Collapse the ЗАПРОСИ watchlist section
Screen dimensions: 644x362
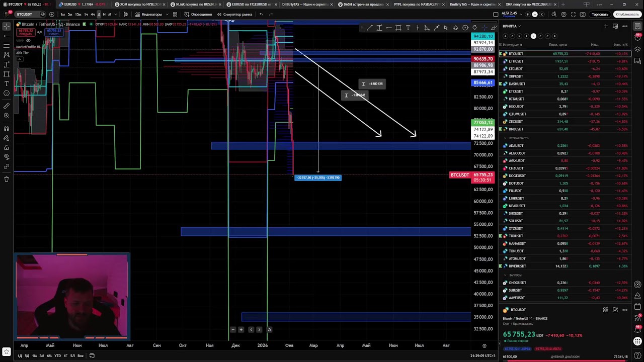tap(505, 275)
